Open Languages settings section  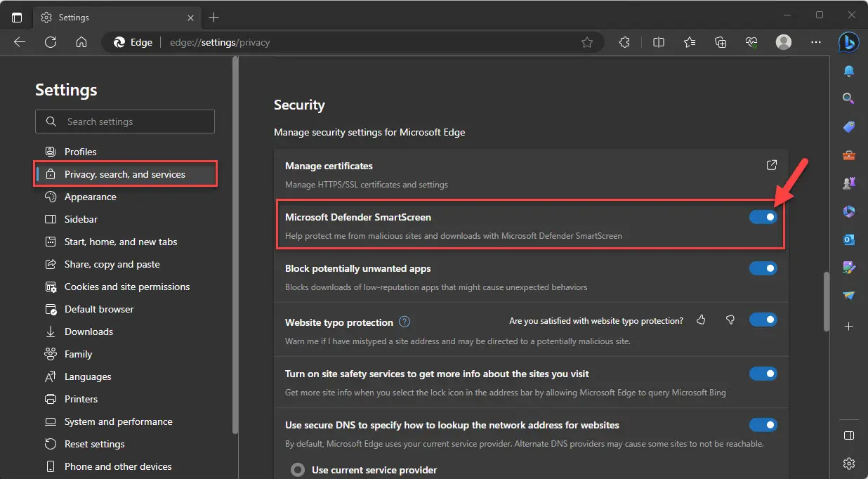point(125,376)
